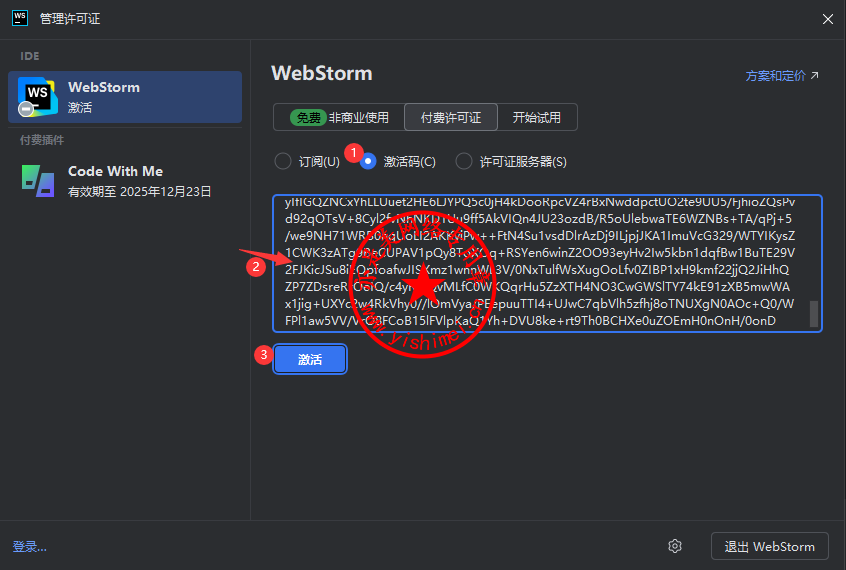This screenshot has height=570, width=846.
Task: Click the Code With Me plugin icon
Action: [38, 180]
